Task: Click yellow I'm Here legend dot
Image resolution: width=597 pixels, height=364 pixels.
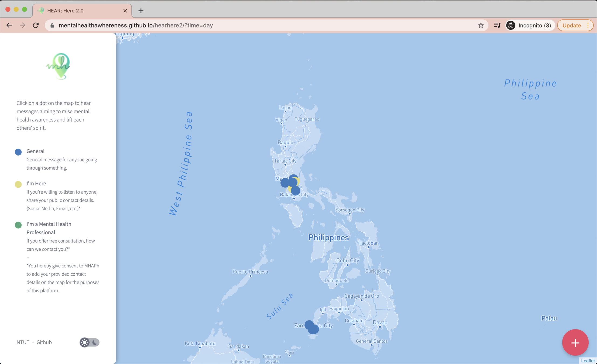Action: click(x=18, y=184)
